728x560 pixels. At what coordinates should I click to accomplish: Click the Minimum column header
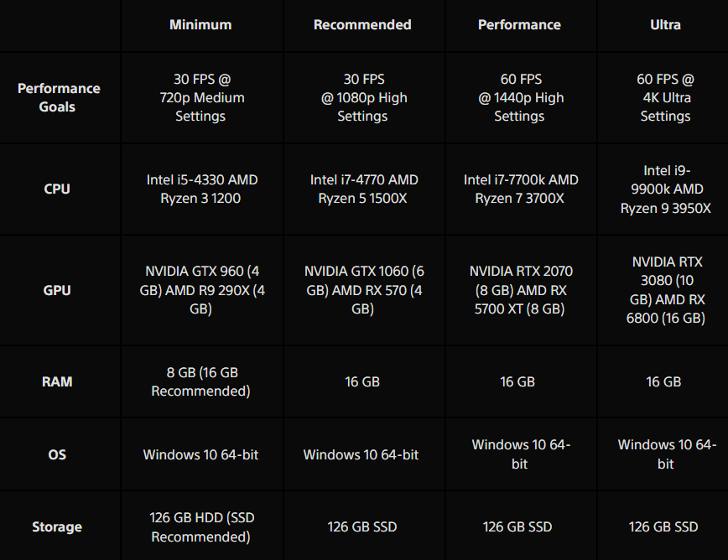[200, 24]
